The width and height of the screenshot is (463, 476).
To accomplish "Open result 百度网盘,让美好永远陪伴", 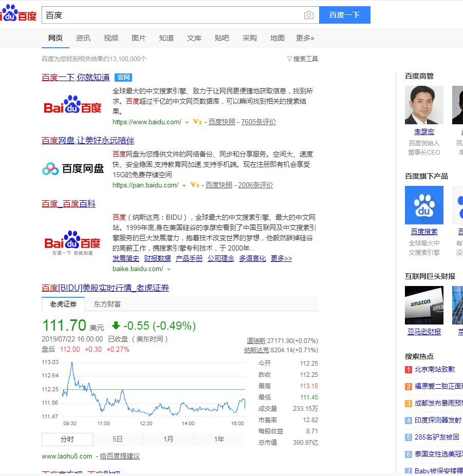I will [88, 141].
